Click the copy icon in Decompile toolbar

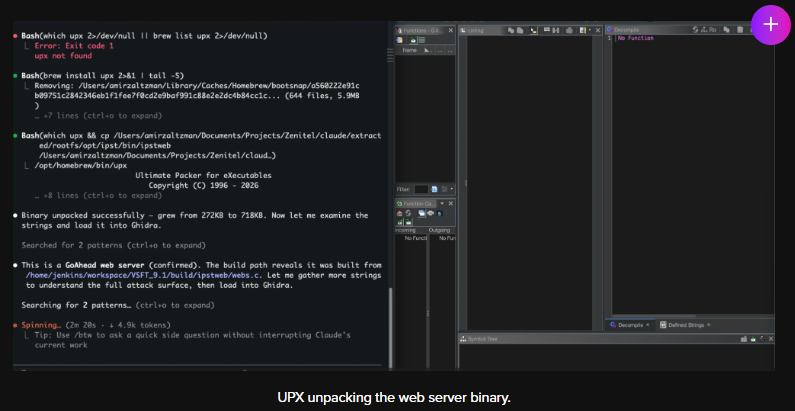click(x=727, y=30)
